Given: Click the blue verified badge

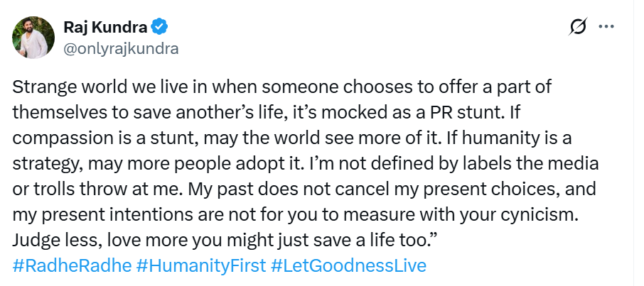Looking at the screenshot, I should [x=161, y=28].
